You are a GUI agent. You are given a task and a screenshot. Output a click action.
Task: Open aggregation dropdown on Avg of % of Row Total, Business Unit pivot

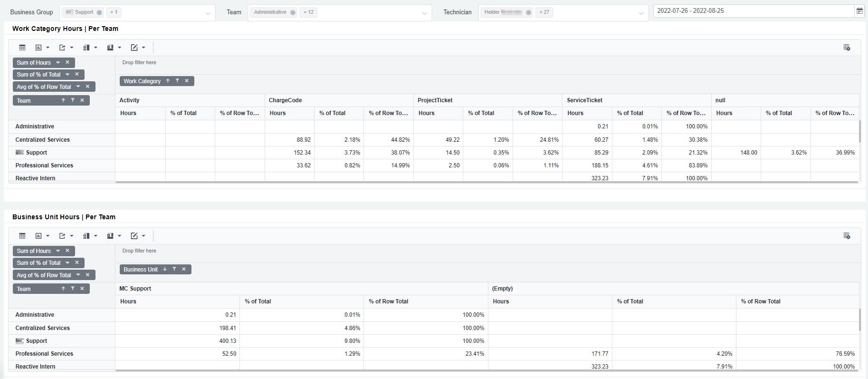78,275
